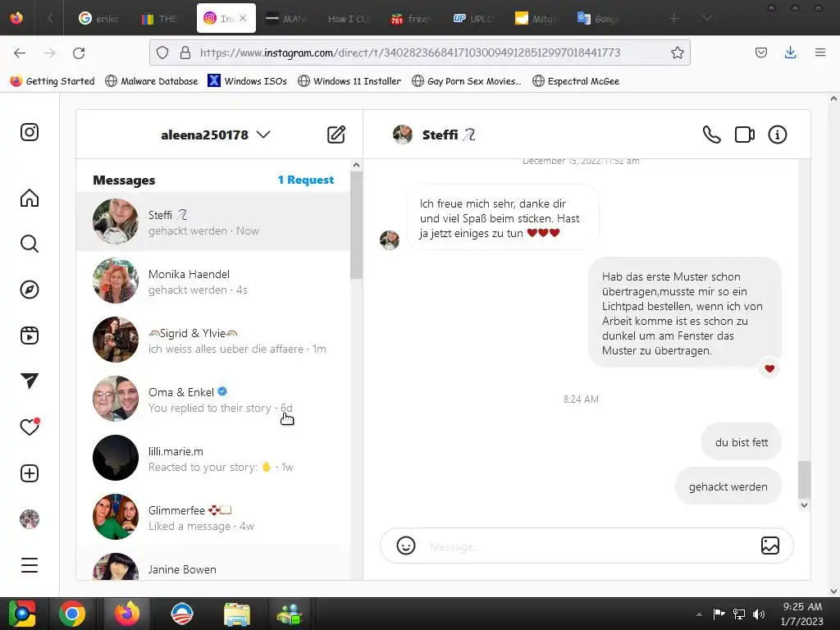The width and height of the screenshot is (840, 630).
Task: Open Direct messages paper-plane icon
Action: click(30, 381)
